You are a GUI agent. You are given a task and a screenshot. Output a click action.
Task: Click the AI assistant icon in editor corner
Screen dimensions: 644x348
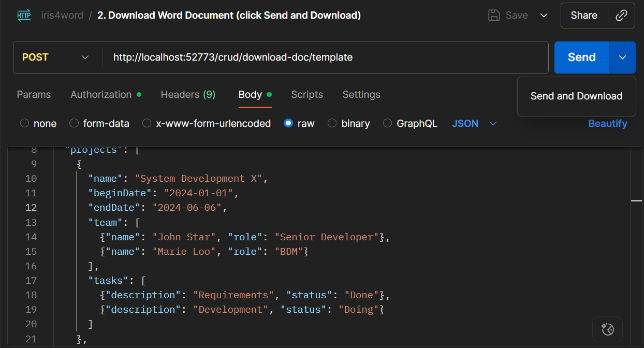point(607,329)
